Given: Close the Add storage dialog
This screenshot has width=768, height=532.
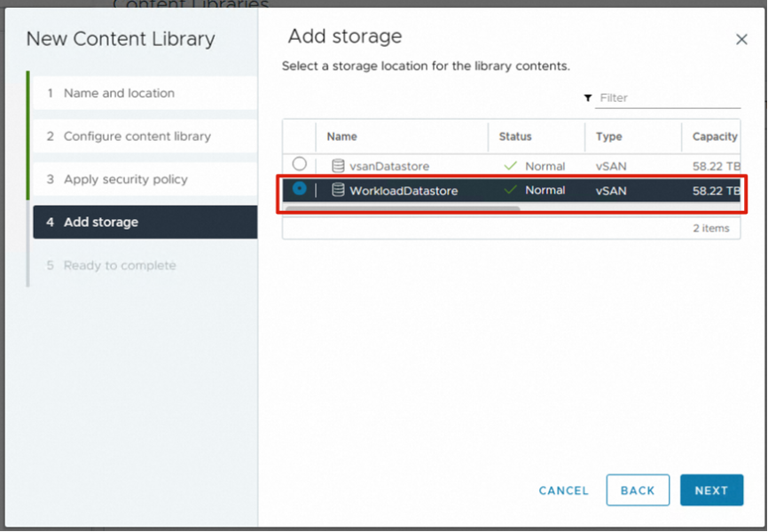Looking at the screenshot, I should click(741, 39).
